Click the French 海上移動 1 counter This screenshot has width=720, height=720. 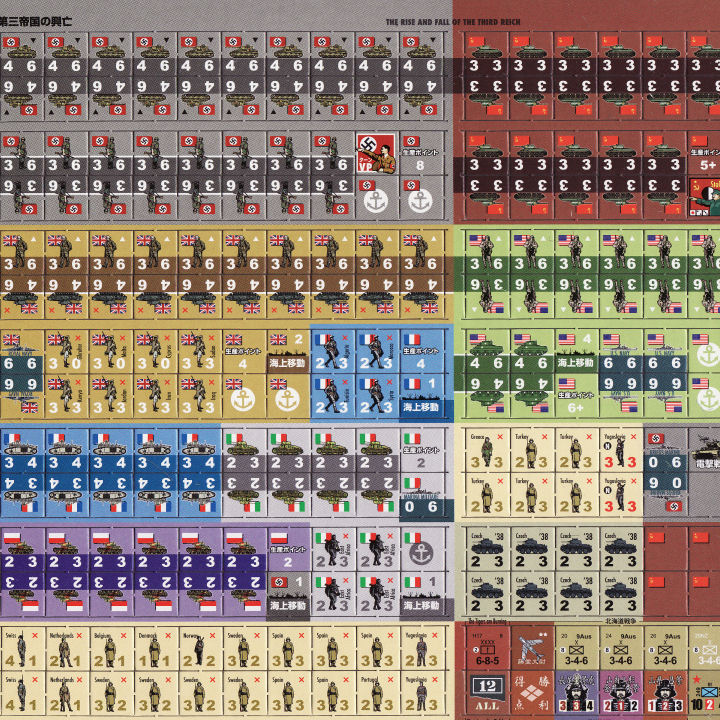[x=420, y=396]
